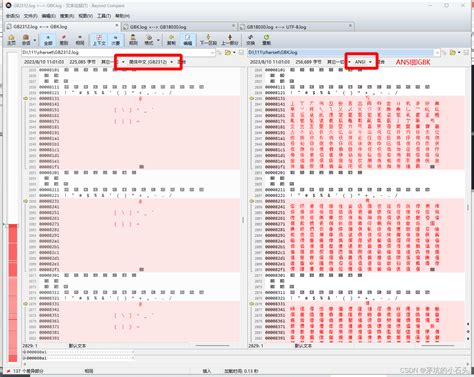
Task: Open the Rules (规则) referee icon
Action: pyautogui.click(x=133, y=40)
